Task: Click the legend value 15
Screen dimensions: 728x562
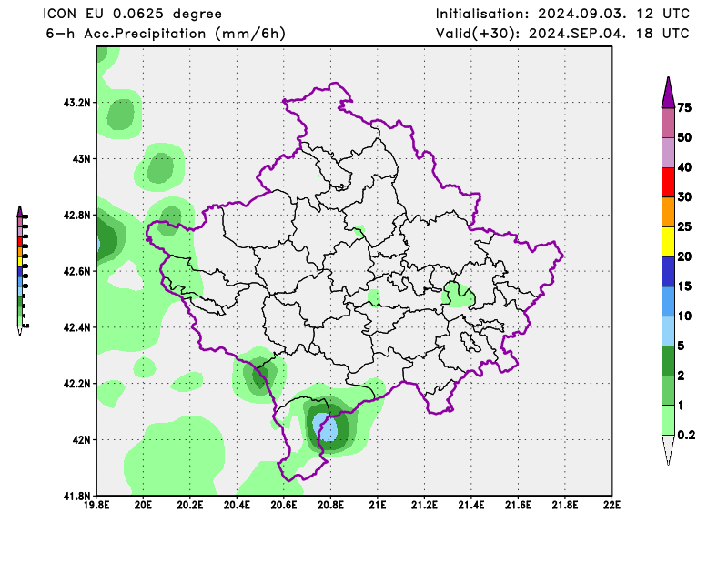Action: [x=684, y=286]
